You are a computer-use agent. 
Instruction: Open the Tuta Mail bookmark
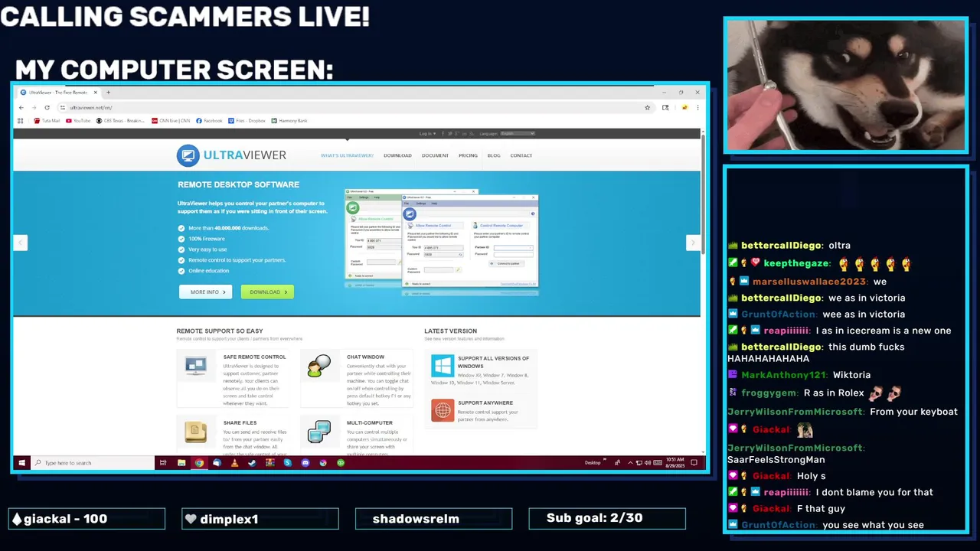(x=47, y=121)
